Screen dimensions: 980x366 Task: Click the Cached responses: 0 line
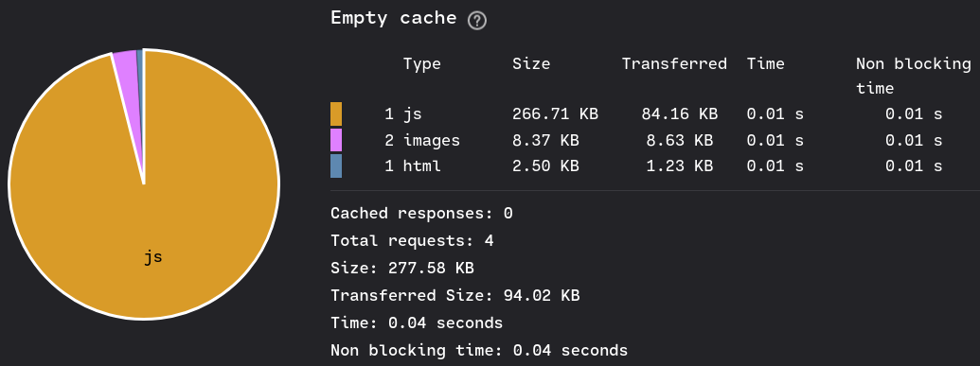tap(422, 214)
